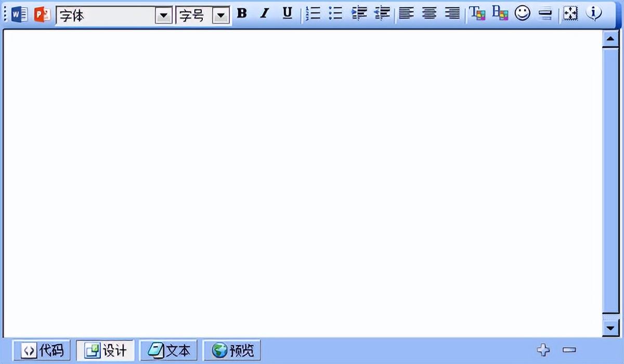The width and height of the screenshot is (624, 364).
Task: Toggle underline formatting
Action: [x=288, y=14]
